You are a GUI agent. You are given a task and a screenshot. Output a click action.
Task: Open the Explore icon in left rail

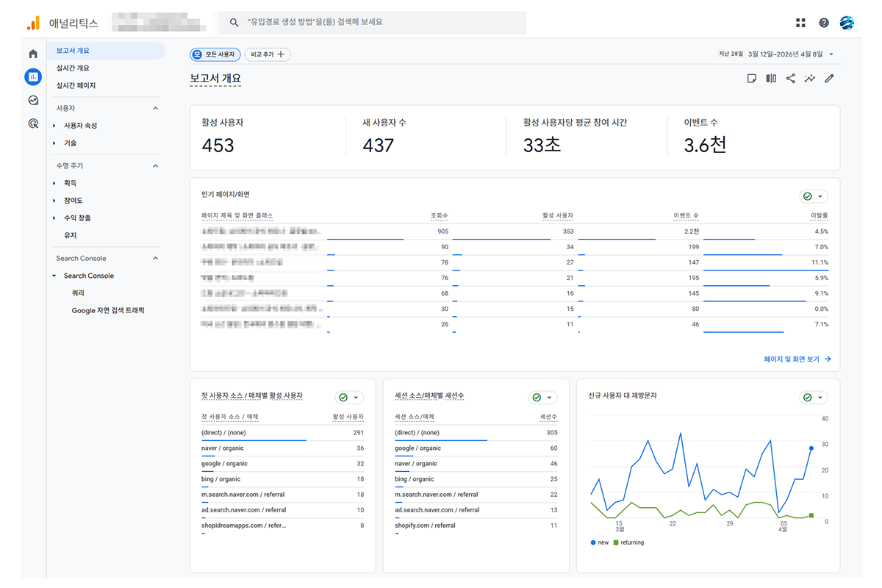coord(32,101)
